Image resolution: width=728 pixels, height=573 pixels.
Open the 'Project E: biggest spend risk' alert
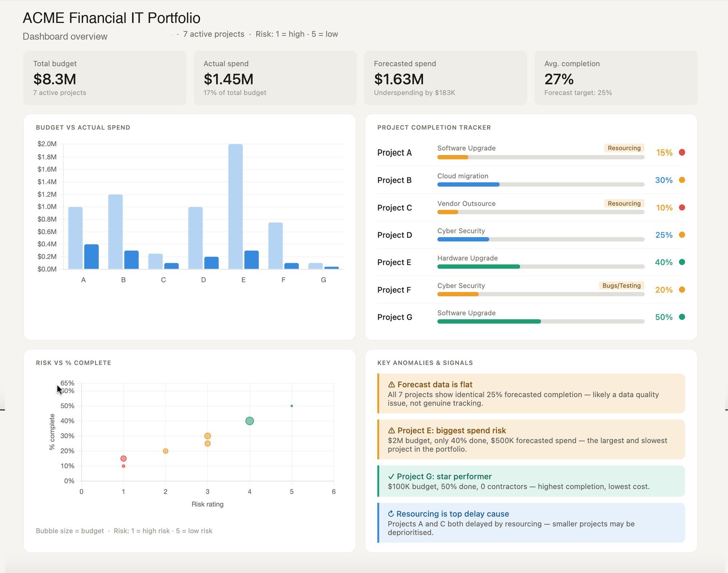(531, 439)
